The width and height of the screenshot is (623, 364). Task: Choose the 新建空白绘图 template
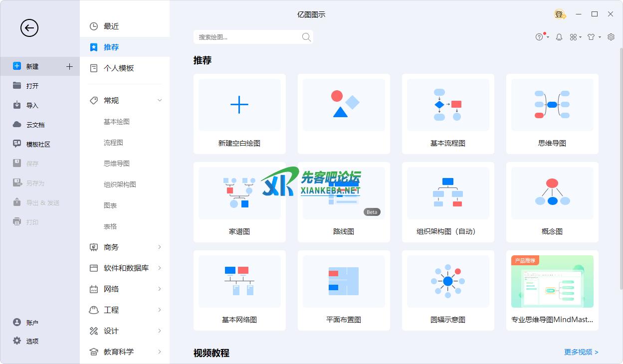click(x=239, y=114)
